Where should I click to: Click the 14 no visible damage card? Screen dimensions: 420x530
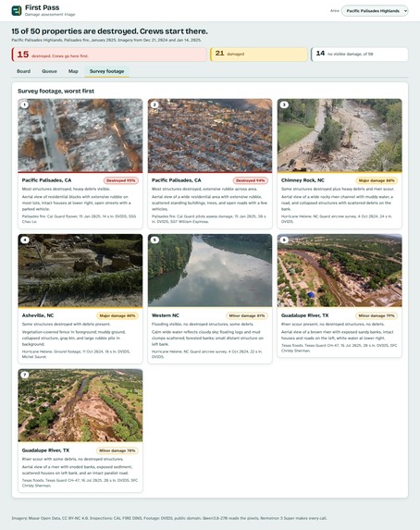(x=360, y=55)
